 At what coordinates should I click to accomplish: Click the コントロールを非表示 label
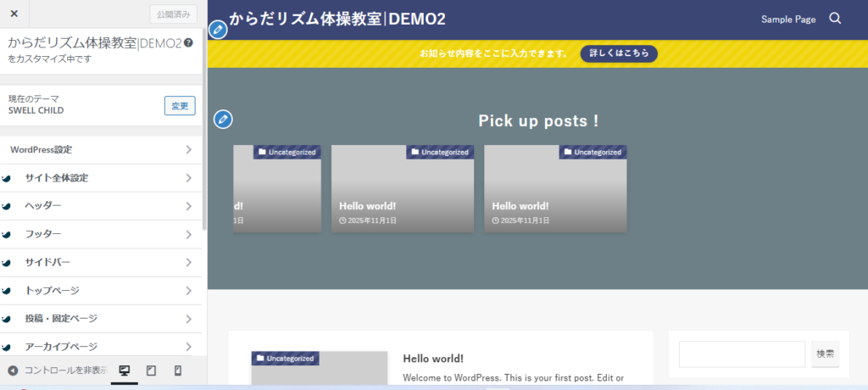66,370
